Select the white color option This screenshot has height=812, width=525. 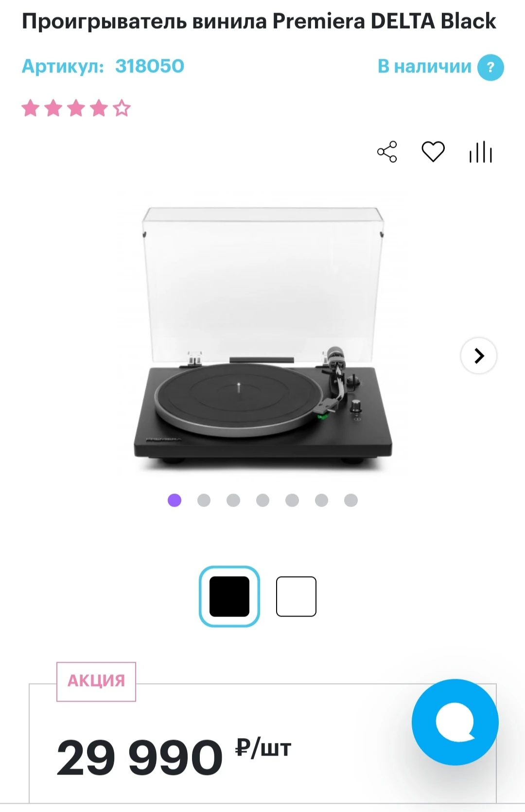[x=296, y=596]
